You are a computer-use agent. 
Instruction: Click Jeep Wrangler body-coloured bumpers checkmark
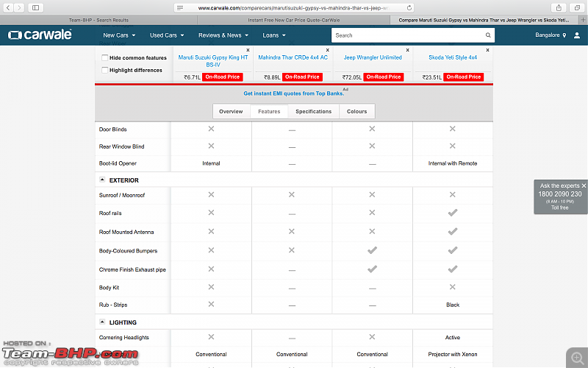(372, 250)
